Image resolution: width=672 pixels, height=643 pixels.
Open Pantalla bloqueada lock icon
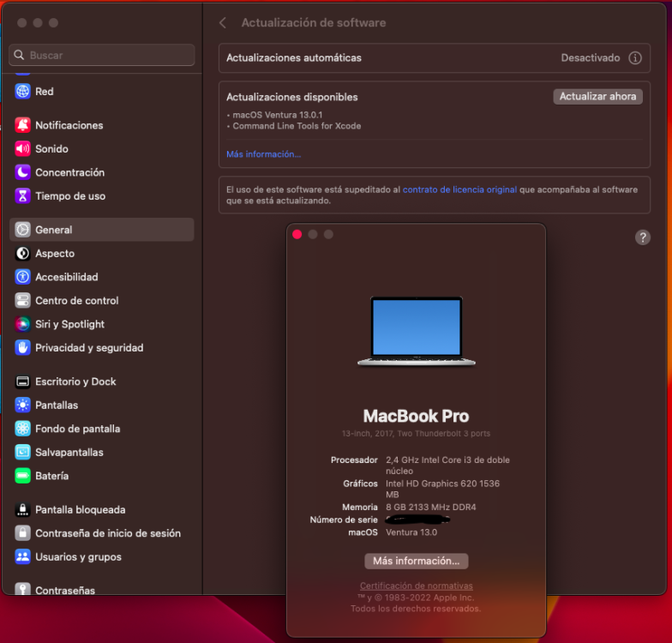pyautogui.click(x=22, y=509)
